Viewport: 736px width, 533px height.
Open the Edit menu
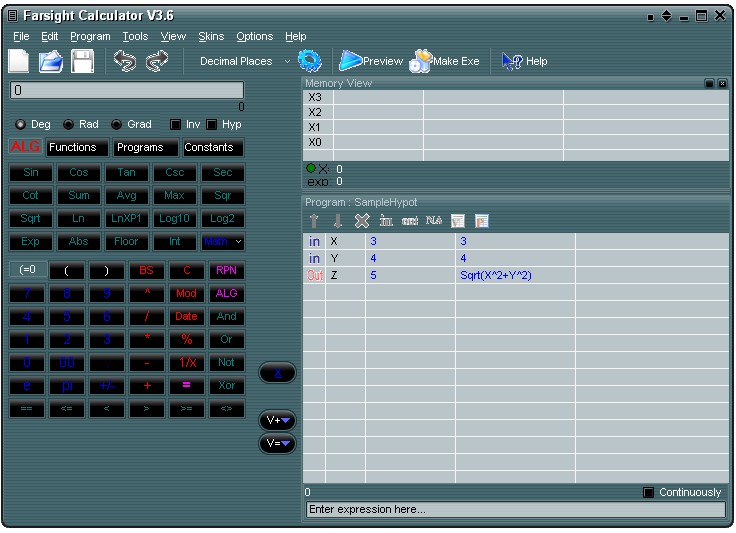[49, 37]
